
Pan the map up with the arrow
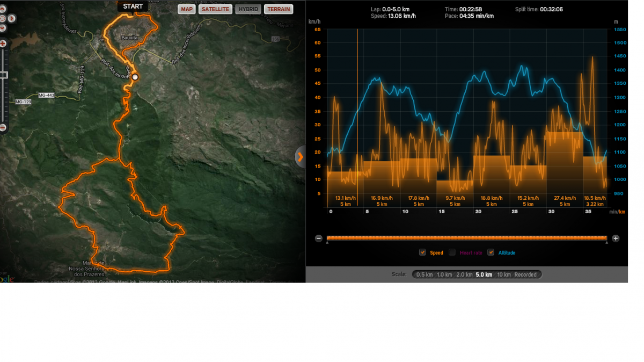click(x=3, y=9)
